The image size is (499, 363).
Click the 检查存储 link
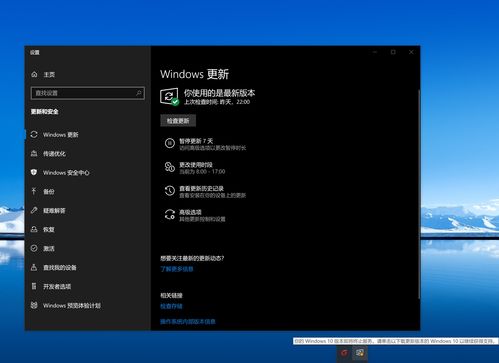(x=171, y=306)
